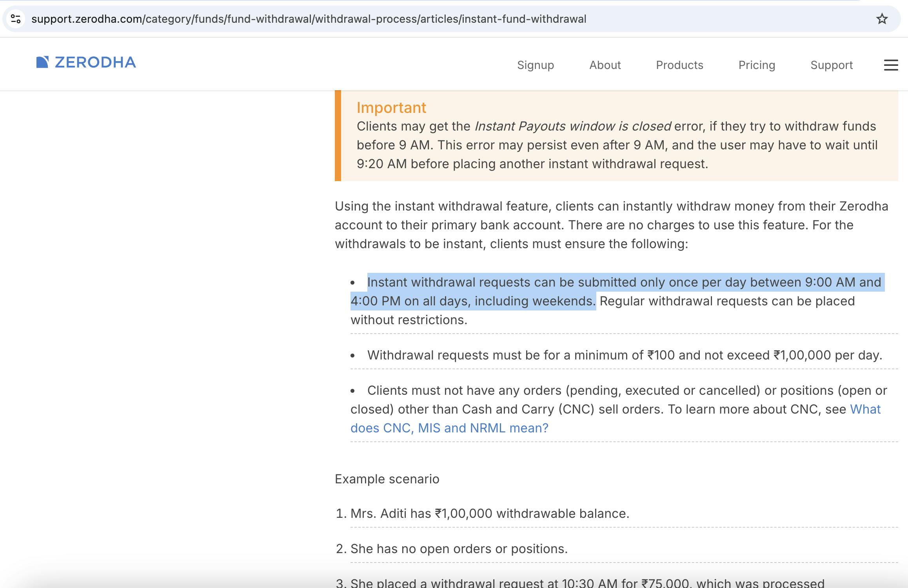
Task: Click italic 'Instant Payouts window is closed' text
Action: [573, 126]
